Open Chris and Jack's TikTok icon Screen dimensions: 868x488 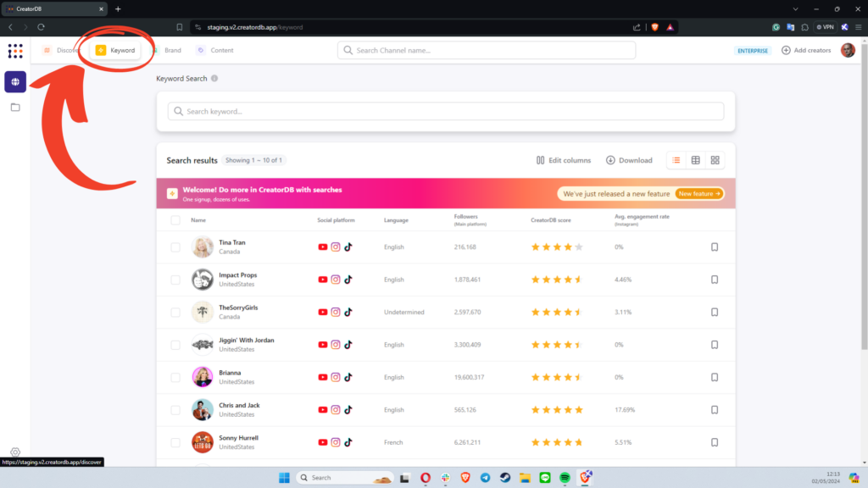click(x=348, y=410)
